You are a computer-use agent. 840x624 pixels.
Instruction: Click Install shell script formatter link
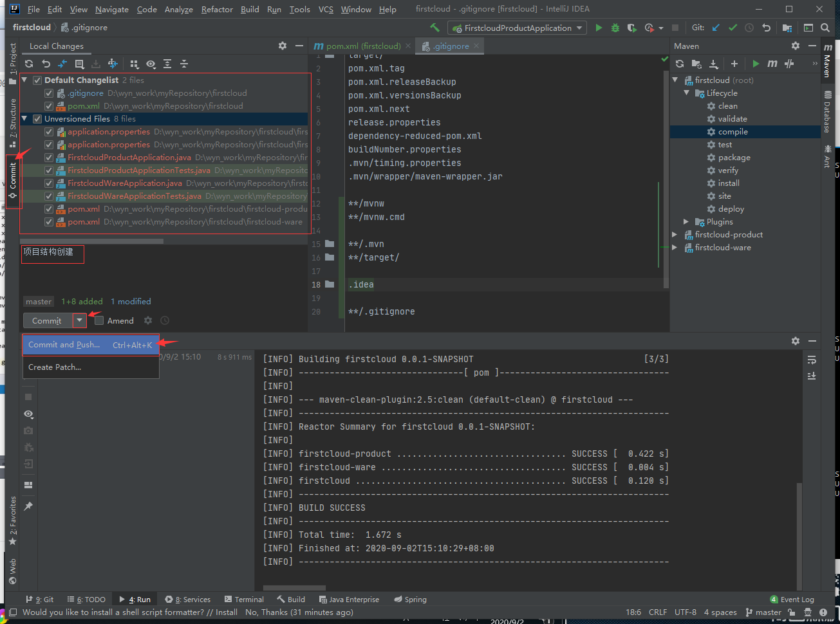tap(227, 612)
